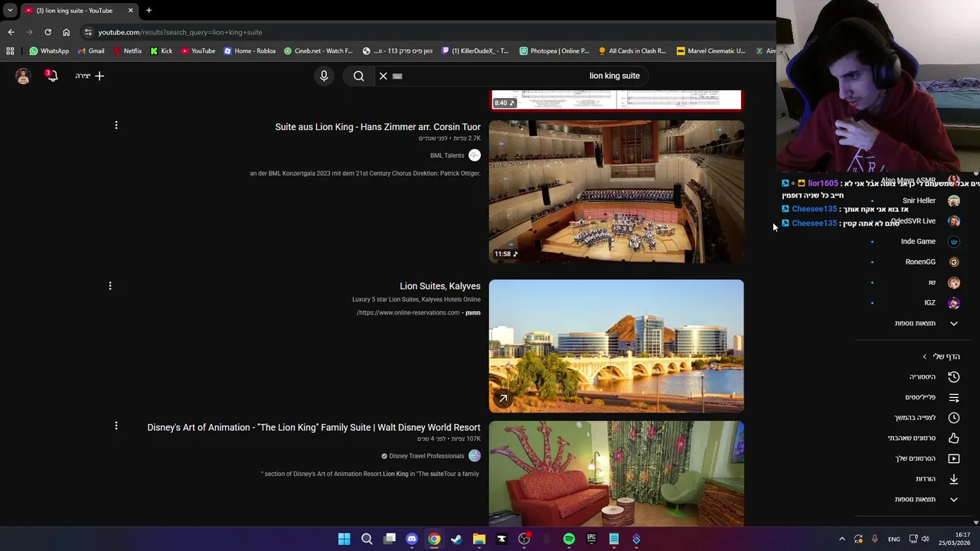Viewport: 980px width, 551px height.
Task: Expand more subscriptions under IGZ
Action: click(926, 323)
